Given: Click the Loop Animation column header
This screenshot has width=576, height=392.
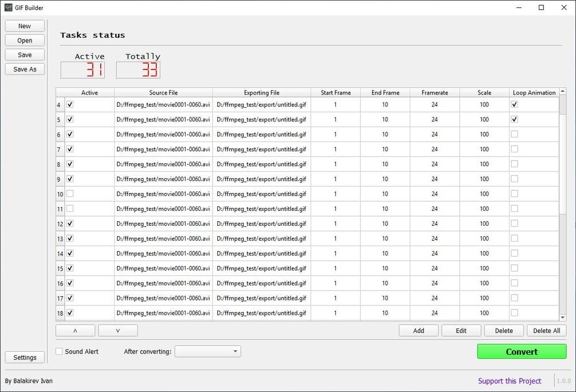Looking at the screenshot, I should 534,93.
